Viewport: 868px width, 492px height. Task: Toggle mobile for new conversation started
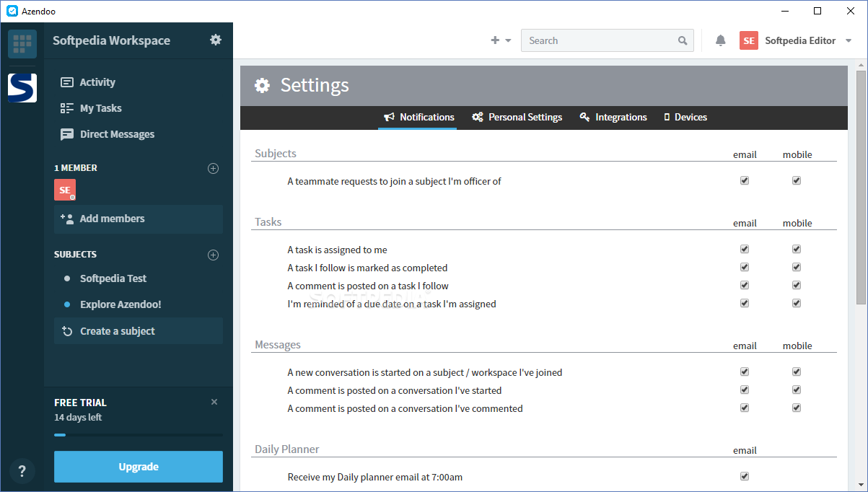pos(797,372)
